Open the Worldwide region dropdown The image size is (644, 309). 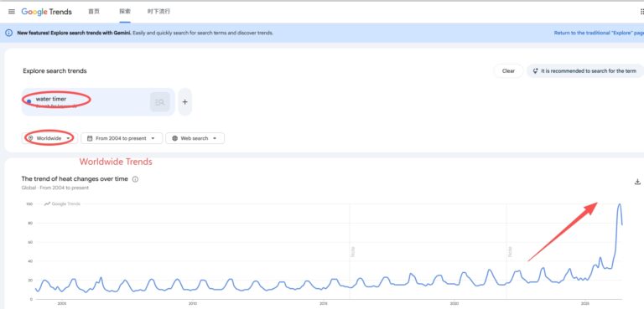click(x=49, y=138)
